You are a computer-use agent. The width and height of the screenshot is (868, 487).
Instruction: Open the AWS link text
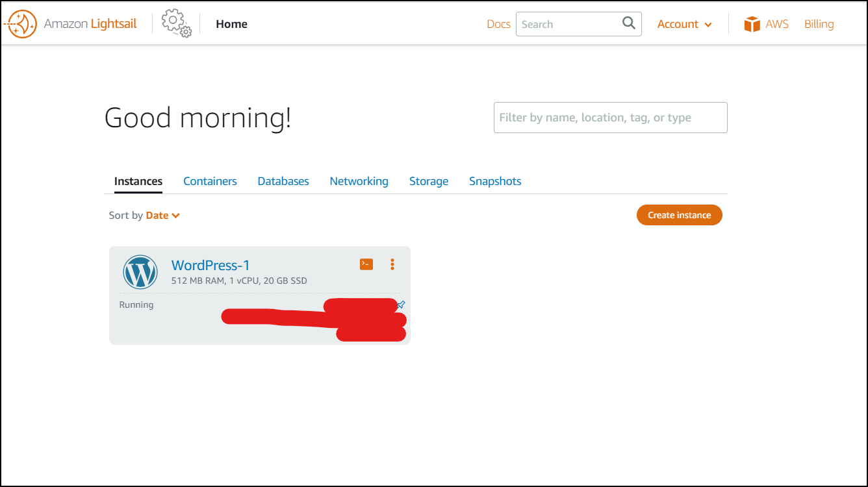[x=777, y=24]
